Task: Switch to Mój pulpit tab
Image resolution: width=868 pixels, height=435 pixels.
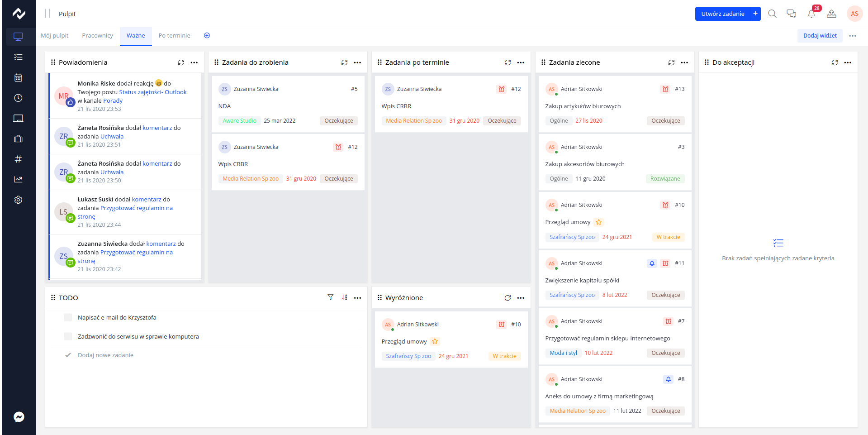Action: click(55, 35)
